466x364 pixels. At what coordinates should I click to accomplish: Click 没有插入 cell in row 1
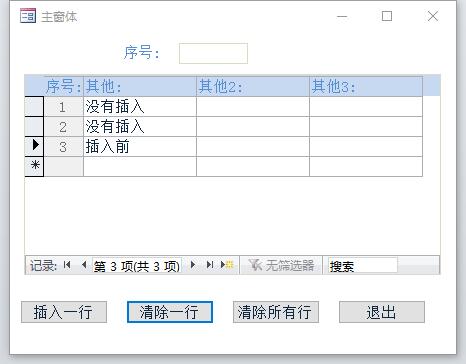[x=140, y=107]
